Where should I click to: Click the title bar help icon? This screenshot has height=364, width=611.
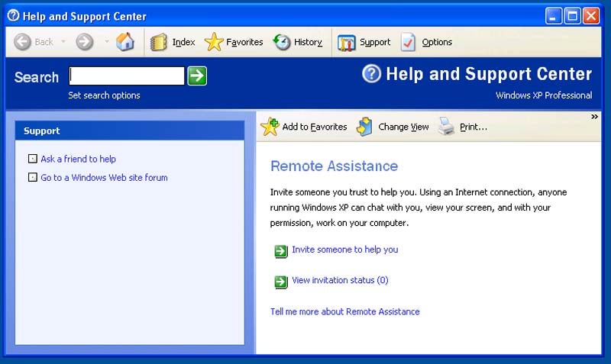tap(13, 15)
